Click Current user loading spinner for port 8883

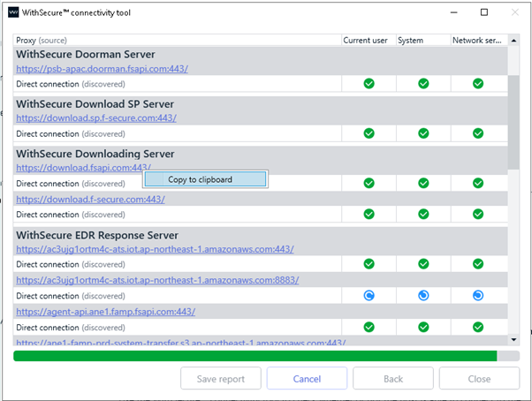pos(369,296)
